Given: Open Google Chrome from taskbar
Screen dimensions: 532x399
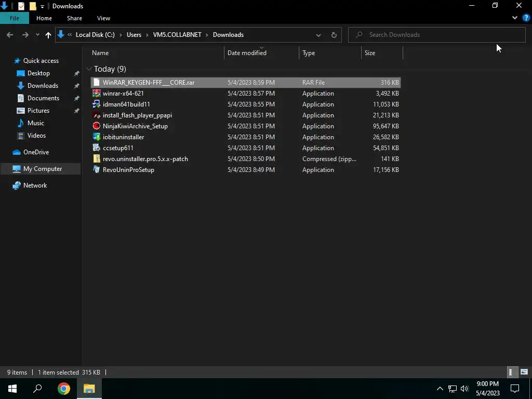Looking at the screenshot, I should (63, 388).
